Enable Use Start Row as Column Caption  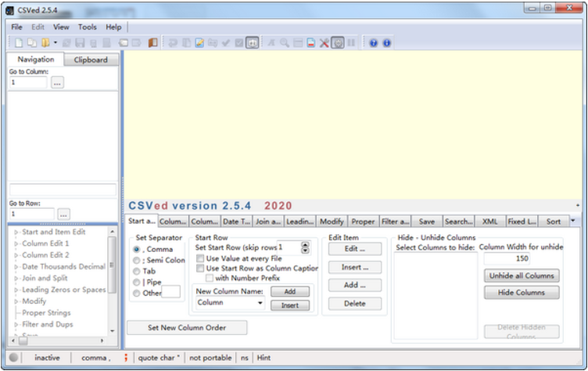coord(200,268)
